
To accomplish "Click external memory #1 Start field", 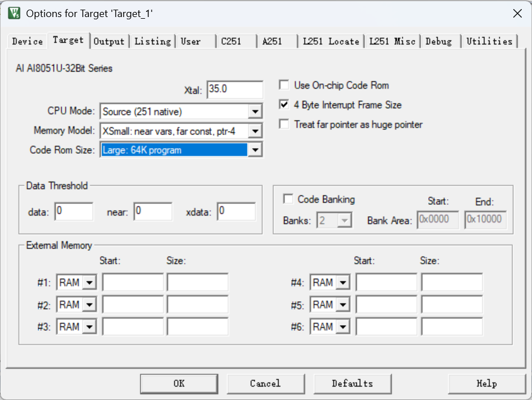I will click(x=133, y=283).
